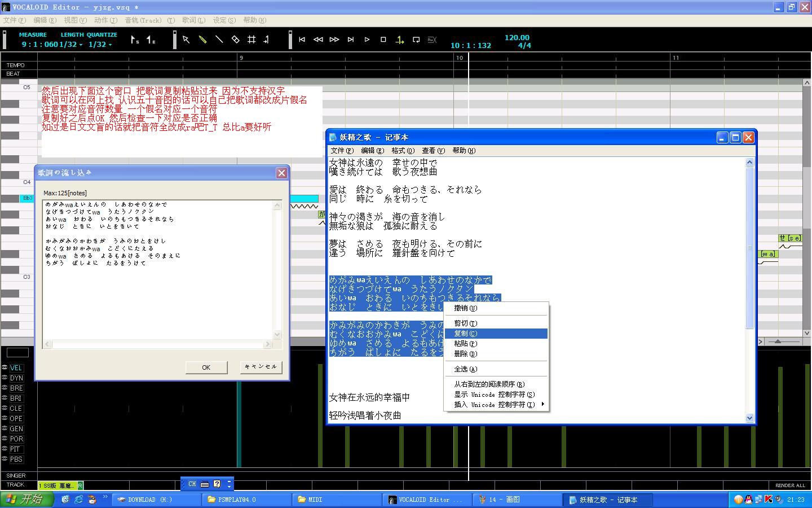Stop playback with the stop button
The height and width of the screenshot is (508, 812).
[383, 40]
